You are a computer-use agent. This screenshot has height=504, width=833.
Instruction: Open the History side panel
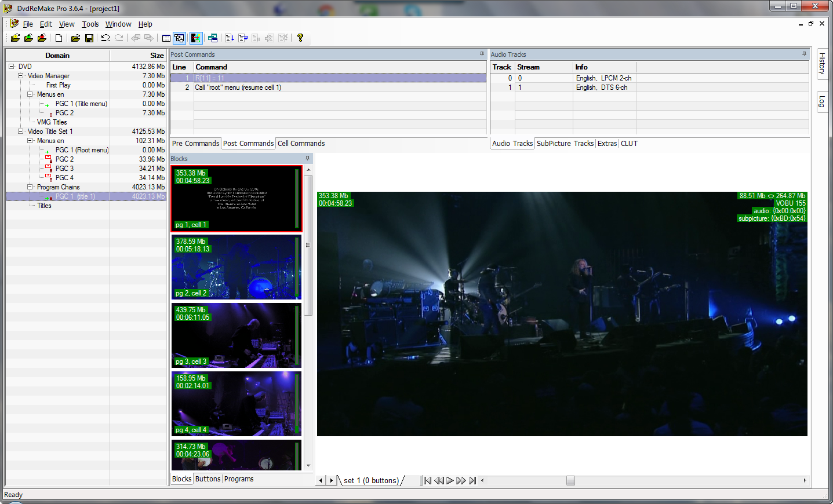(x=822, y=63)
